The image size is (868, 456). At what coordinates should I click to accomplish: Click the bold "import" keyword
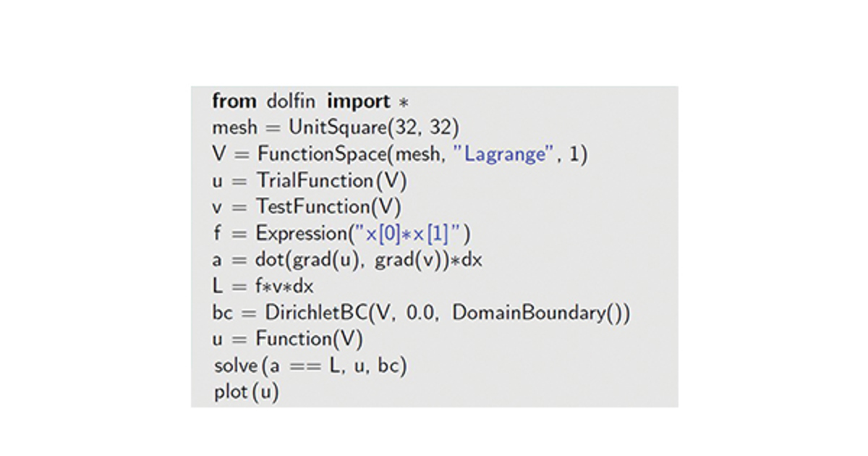pyautogui.click(x=358, y=101)
